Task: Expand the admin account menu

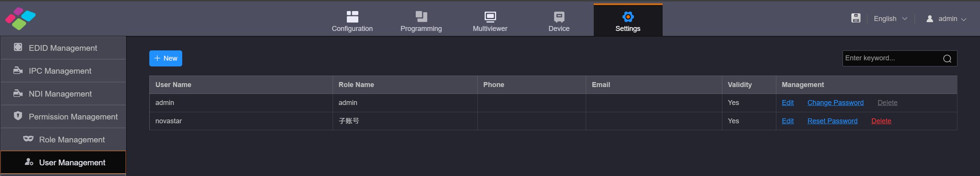Action: (946, 19)
